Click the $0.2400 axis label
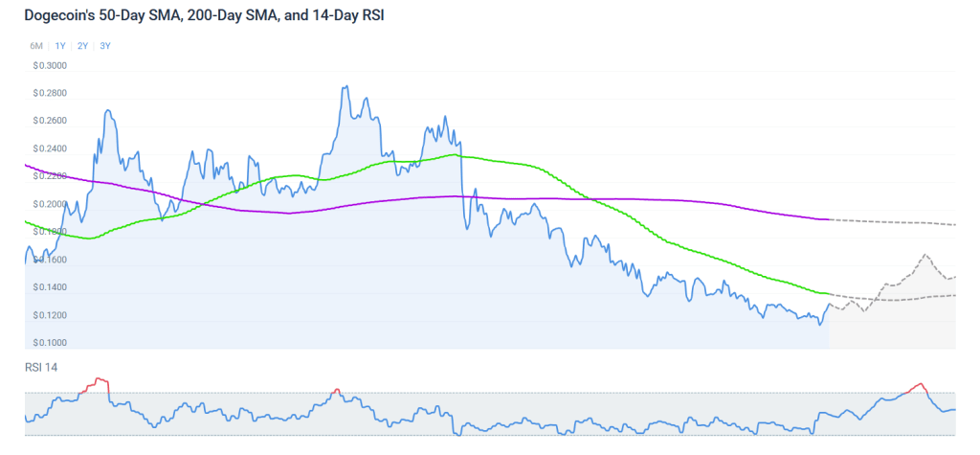This screenshot has width=980, height=455. 50,149
